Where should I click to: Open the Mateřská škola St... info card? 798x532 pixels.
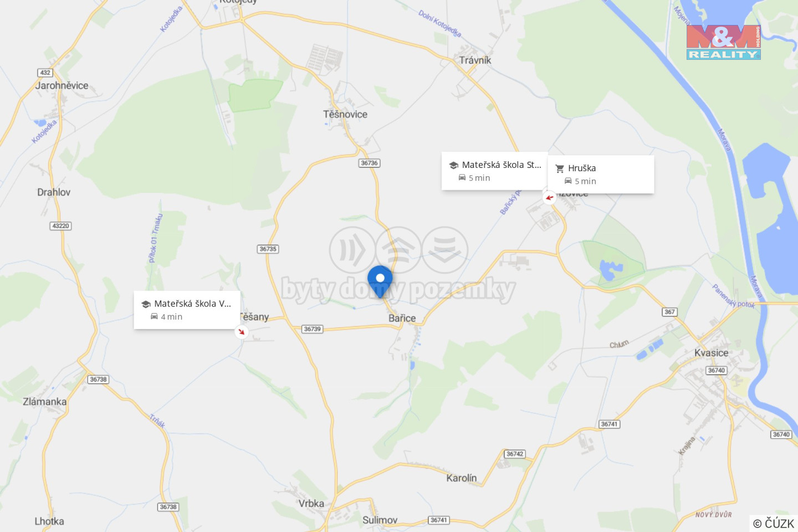(494, 171)
